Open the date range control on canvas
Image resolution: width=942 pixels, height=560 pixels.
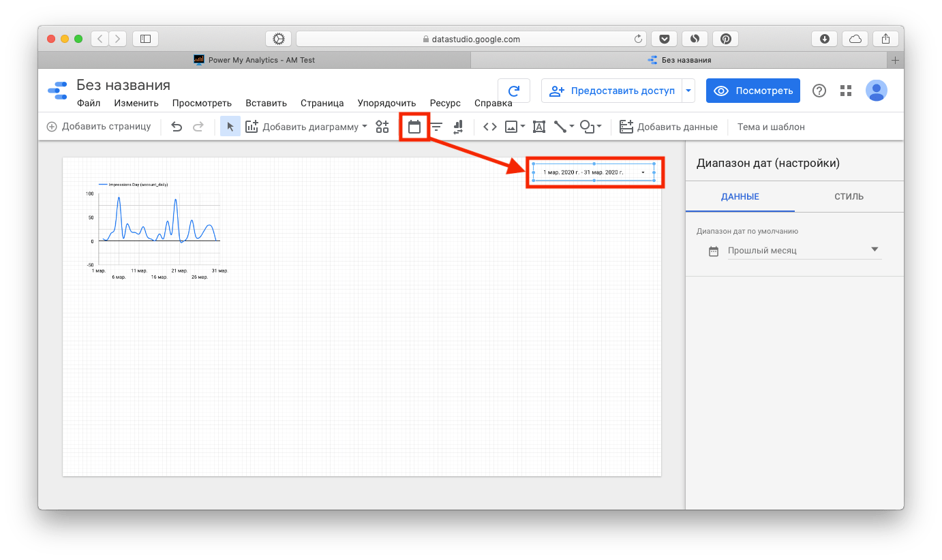(x=594, y=172)
